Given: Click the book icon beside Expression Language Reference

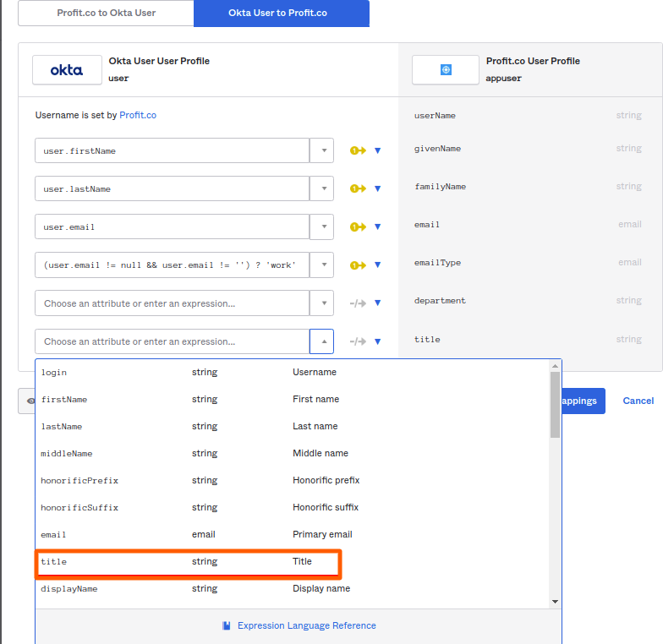Looking at the screenshot, I should click(227, 625).
